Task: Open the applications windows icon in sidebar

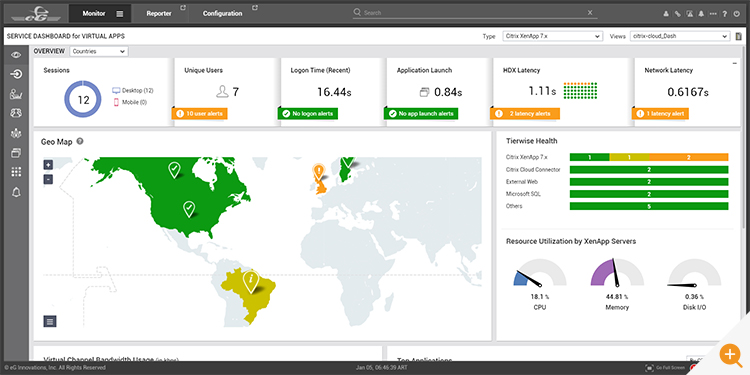Action: pos(16,153)
